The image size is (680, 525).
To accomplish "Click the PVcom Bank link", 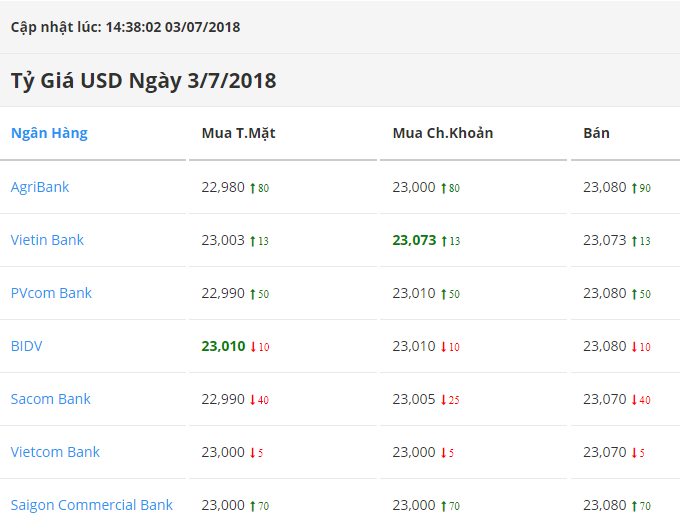I will point(51,293).
